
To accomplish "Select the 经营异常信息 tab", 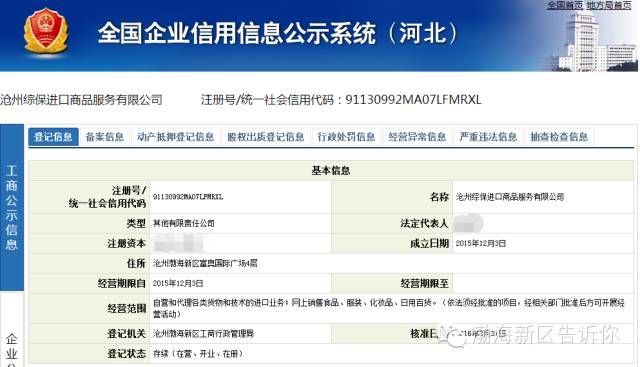I will click(x=417, y=137).
